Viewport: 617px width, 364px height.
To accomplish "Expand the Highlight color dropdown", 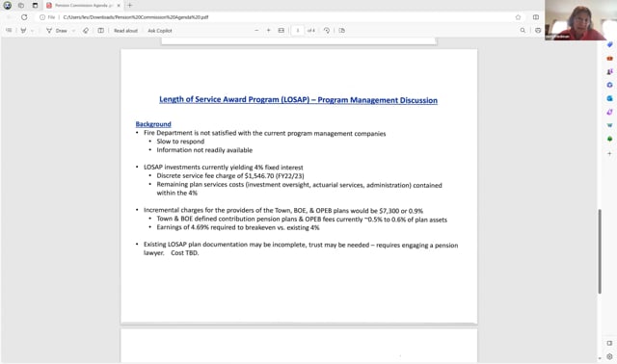I will pos(32,31).
